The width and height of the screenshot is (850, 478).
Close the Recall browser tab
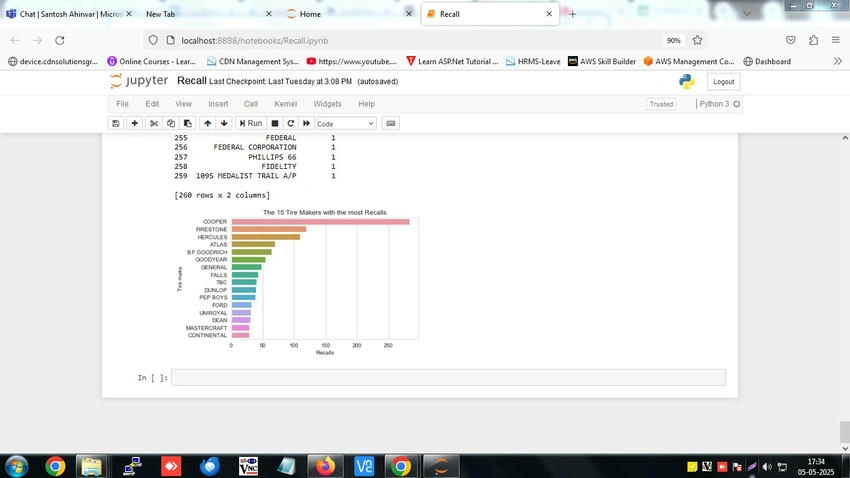tap(549, 14)
